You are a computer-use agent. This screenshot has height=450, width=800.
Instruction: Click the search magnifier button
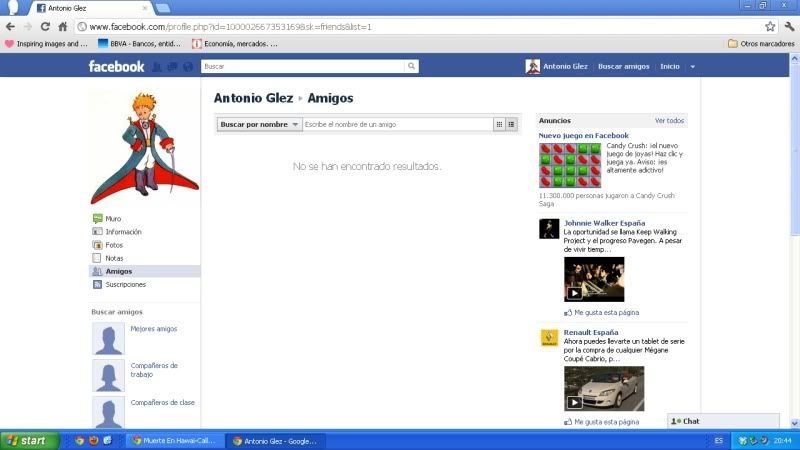[x=411, y=66]
